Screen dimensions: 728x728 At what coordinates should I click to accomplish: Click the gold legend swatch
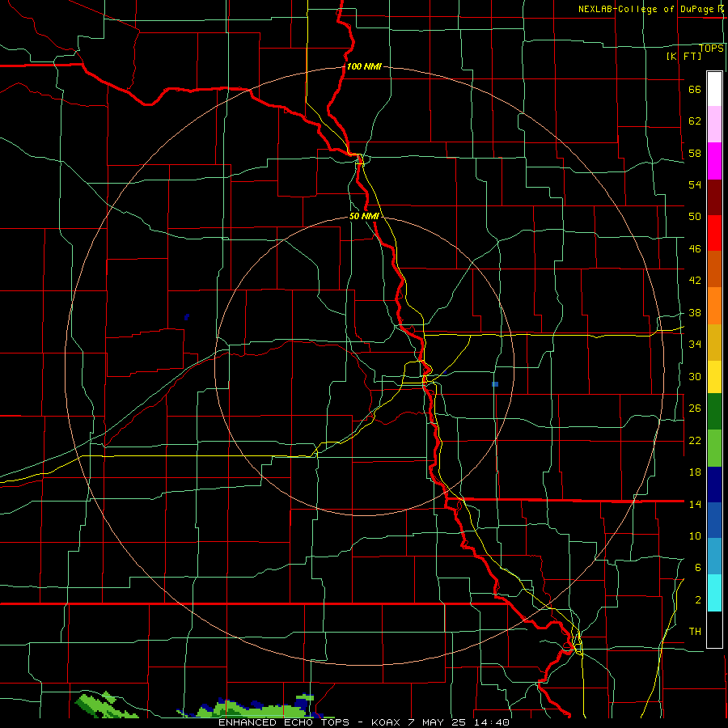tap(714, 342)
